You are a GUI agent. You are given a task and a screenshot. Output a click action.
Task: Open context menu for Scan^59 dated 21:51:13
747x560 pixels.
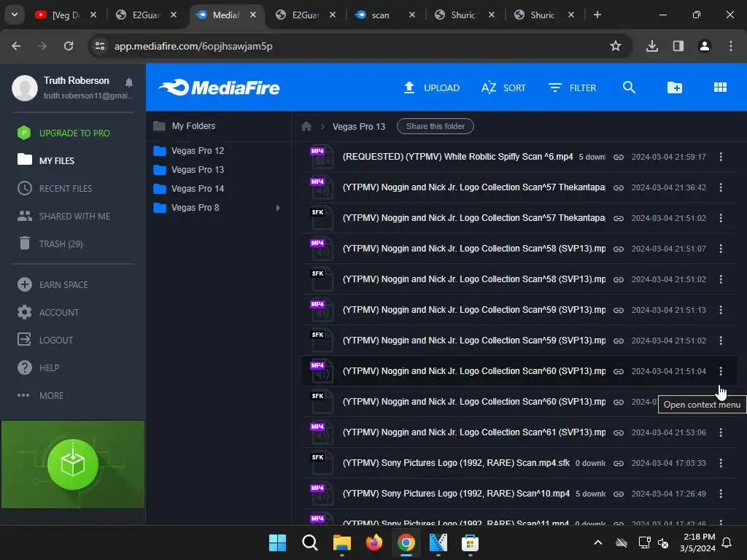(721, 310)
